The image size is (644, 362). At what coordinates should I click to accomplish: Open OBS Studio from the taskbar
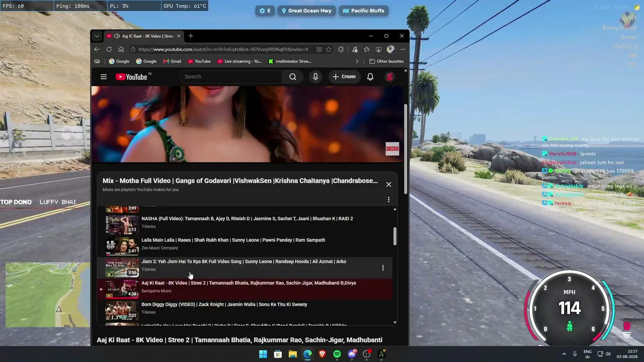click(x=367, y=354)
